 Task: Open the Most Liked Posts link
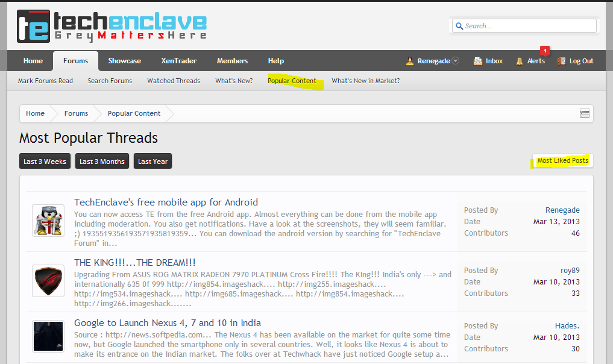click(x=562, y=160)
